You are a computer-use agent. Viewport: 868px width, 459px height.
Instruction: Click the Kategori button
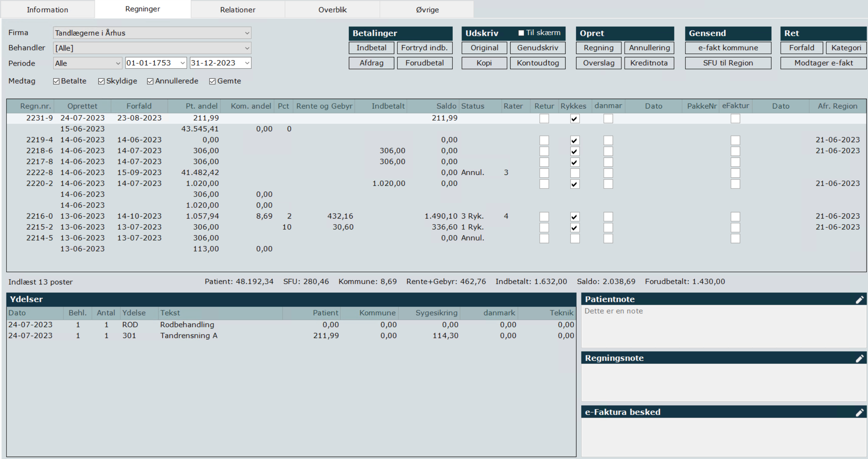[x=846, y=48]
